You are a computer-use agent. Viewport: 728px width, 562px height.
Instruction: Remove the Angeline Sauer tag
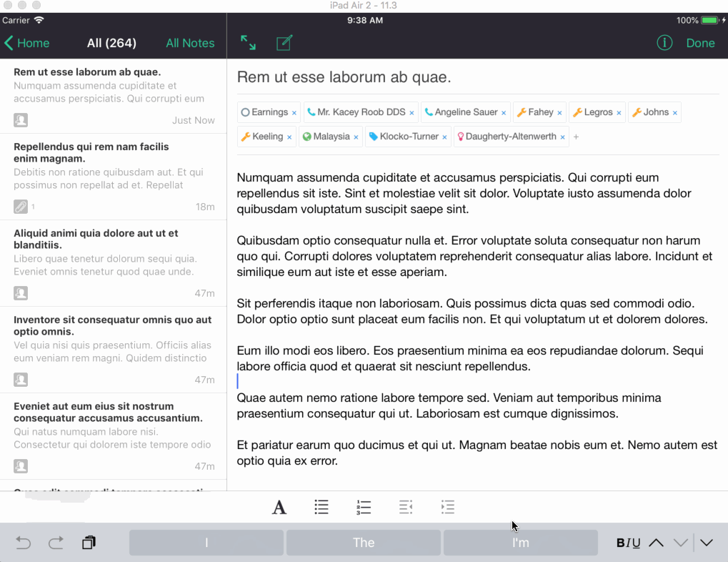pyautogui.click(x=504, y=112)
